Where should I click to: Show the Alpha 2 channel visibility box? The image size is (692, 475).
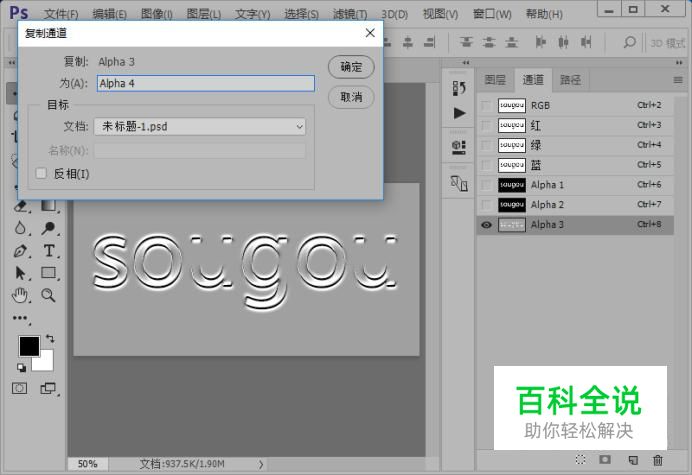click(x=486, y=204)
